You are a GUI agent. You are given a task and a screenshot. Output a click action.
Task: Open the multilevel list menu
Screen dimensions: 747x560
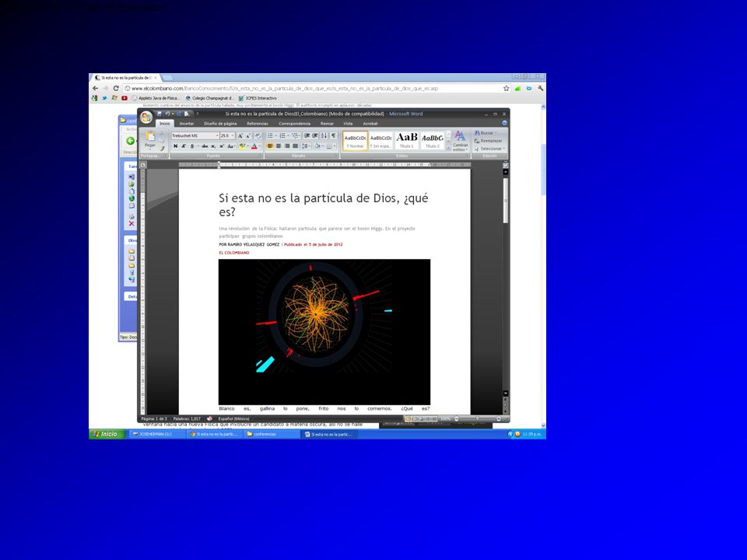(x=295, y=136)
